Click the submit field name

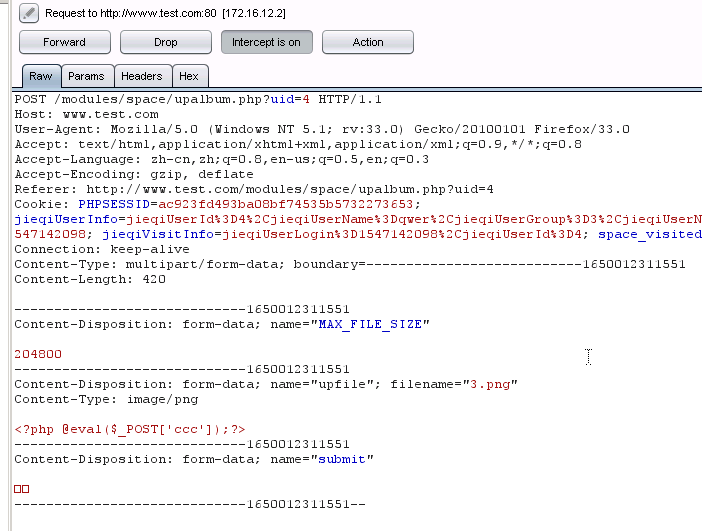342,459
